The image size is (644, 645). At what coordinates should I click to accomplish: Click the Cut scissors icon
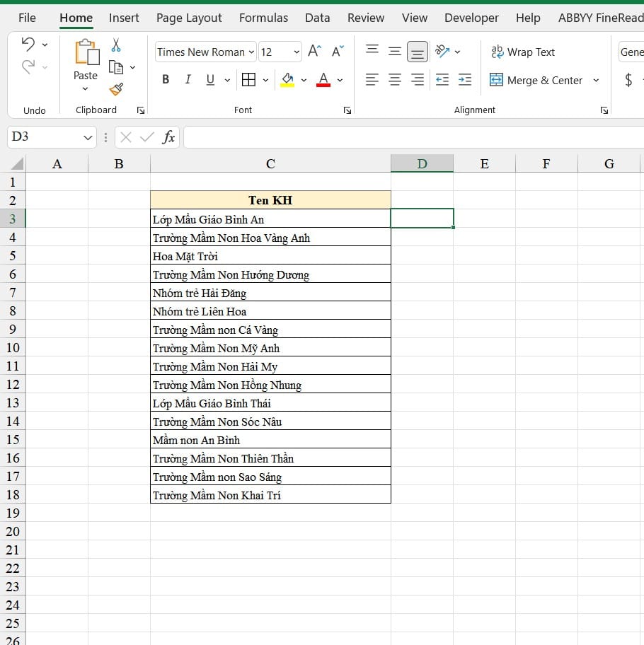[x=116, y=45]
